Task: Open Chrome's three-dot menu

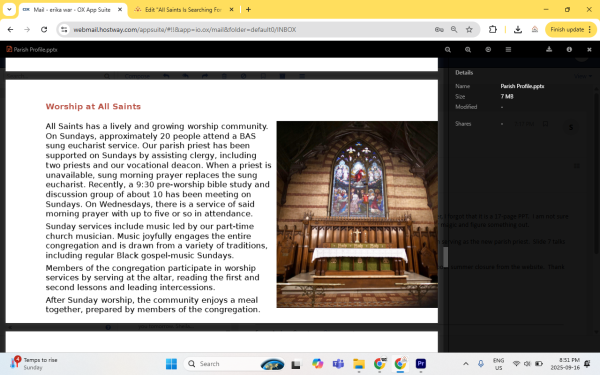Action: click(x=590, y=29)
